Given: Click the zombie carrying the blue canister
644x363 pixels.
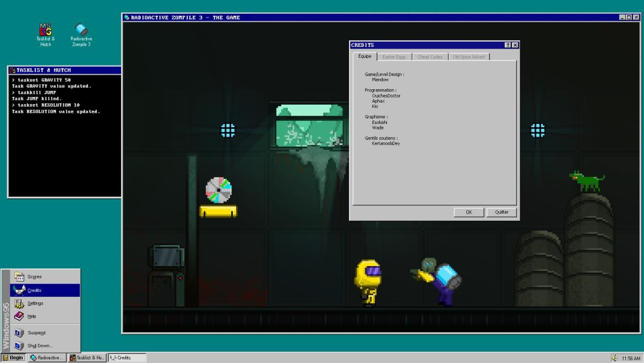Looking at the screenshot, I should [436, 282].
